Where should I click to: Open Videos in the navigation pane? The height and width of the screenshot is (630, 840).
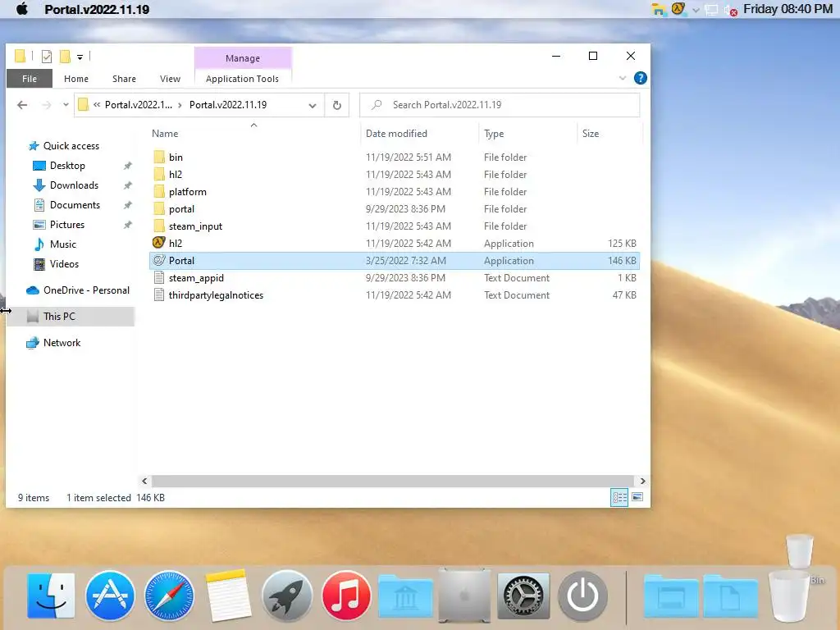pyautogui.click(x=64, y=264)
